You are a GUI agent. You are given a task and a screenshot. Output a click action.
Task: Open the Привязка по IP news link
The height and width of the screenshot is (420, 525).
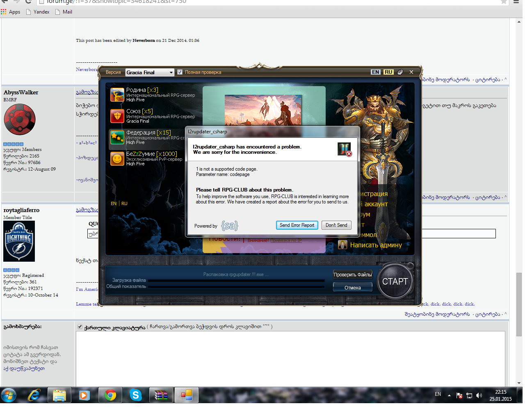point(286,240)
